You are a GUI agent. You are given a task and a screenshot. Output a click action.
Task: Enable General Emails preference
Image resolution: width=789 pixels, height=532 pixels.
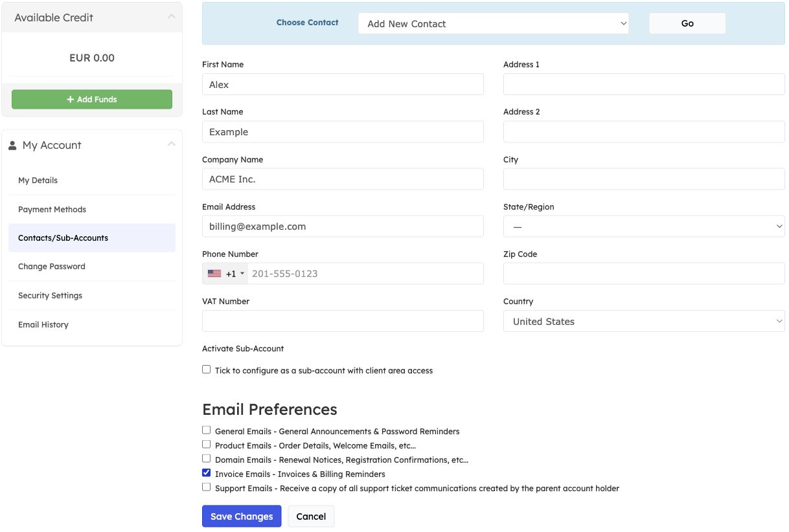tap(207, 430)
